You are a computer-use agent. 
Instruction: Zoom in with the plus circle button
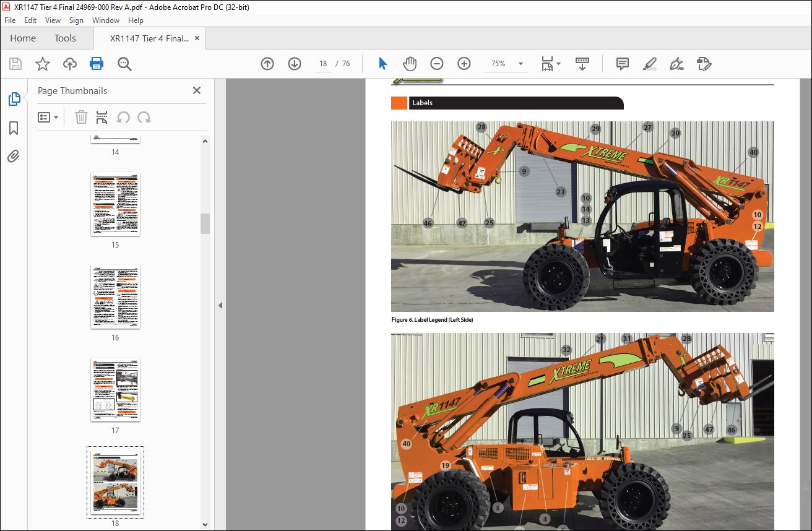[464, 64]
